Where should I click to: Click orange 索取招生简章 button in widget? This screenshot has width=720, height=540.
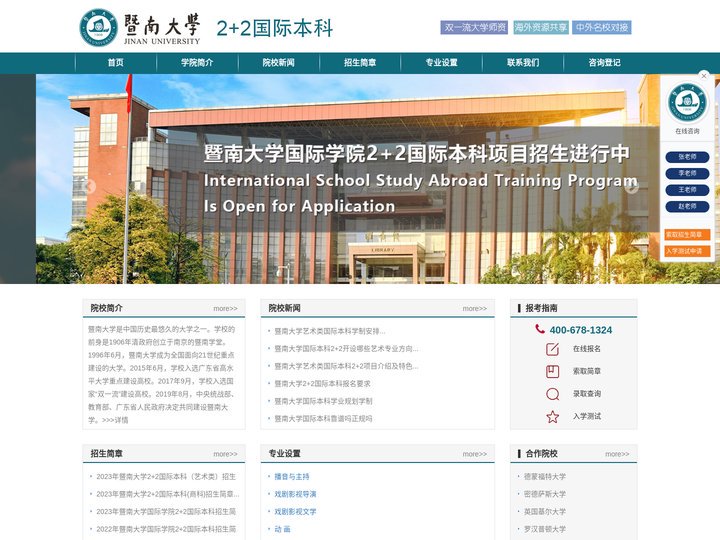[687, 235]
